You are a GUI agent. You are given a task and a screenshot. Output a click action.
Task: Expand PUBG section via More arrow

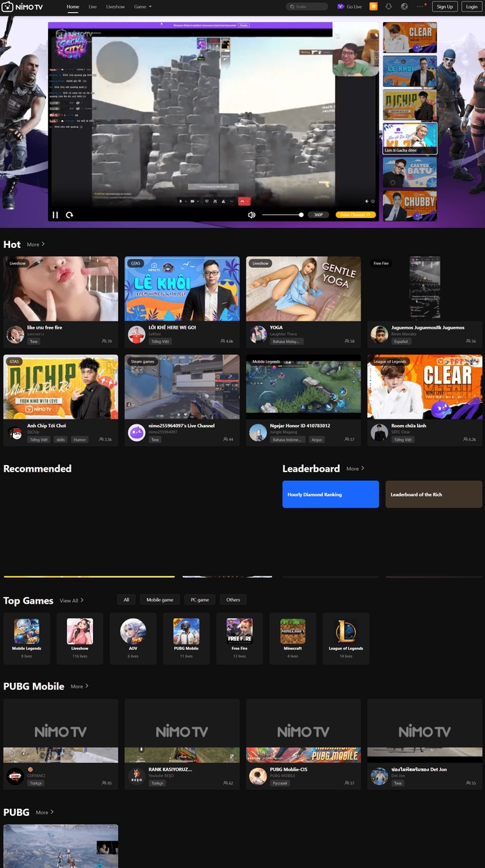pyautogui.click(x=45, y=812)
